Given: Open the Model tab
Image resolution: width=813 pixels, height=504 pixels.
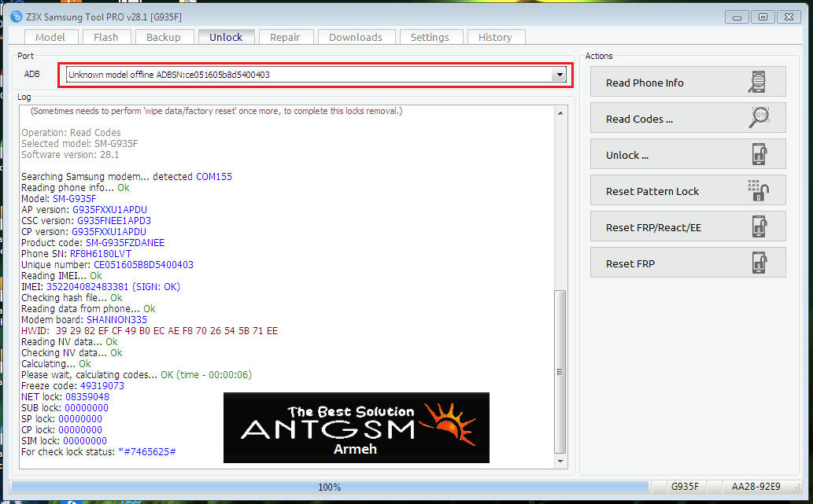Looking at the screenshot, I should [50, 37].
